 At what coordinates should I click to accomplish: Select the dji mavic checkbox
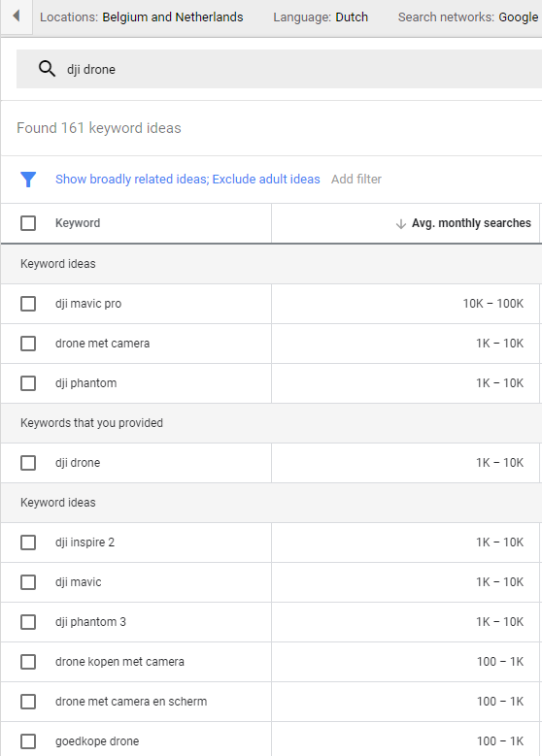(x=28, y=582)
